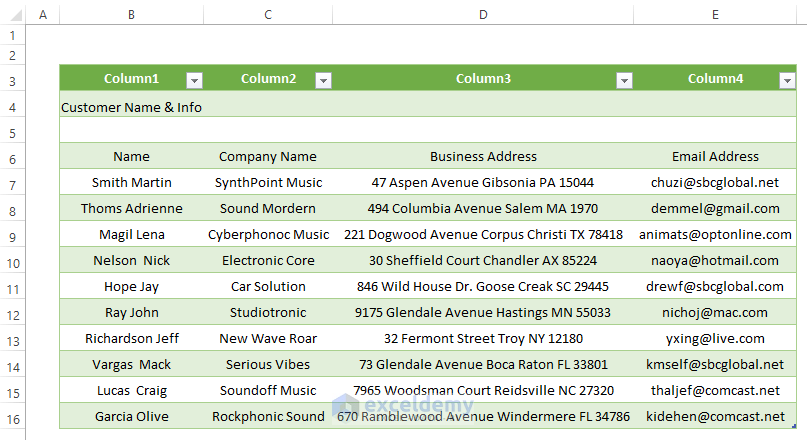Select column E header

click(715, 14)
